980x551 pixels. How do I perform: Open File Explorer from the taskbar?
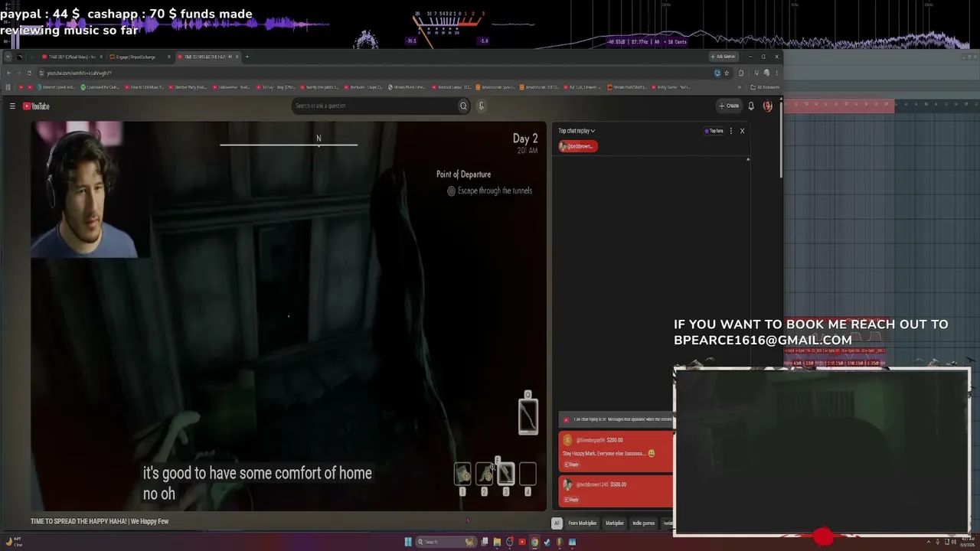point(497,543)
